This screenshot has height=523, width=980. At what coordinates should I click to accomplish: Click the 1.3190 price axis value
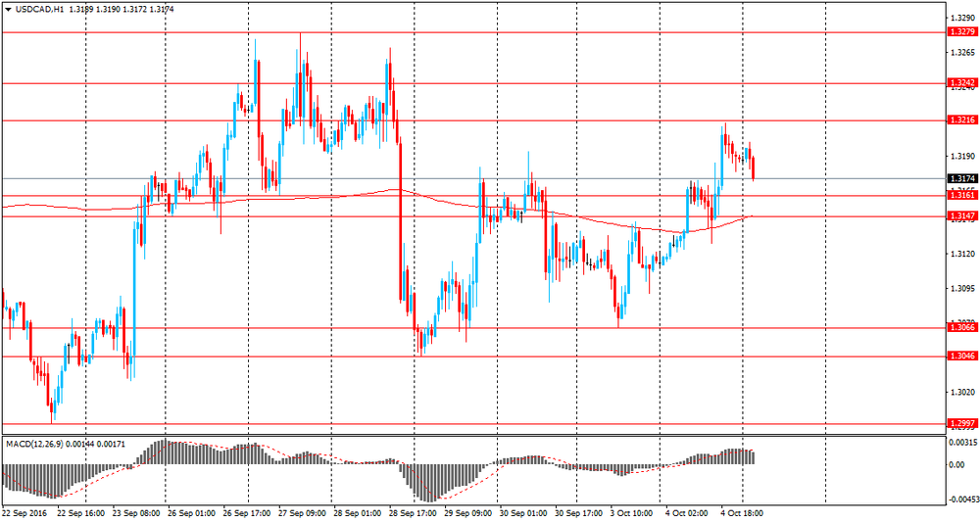pos(962,156)
